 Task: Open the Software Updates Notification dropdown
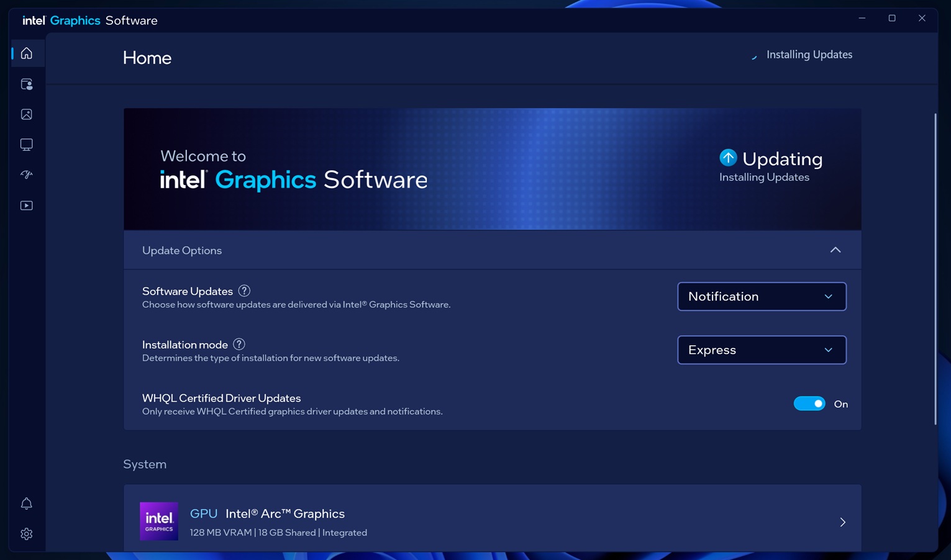click(x=762, y=297)
